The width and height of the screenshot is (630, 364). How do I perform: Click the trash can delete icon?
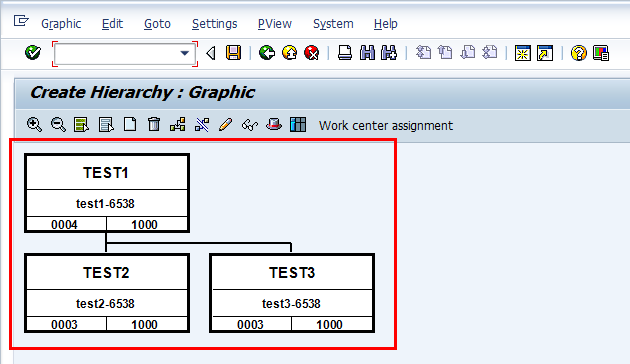(154, 125)
